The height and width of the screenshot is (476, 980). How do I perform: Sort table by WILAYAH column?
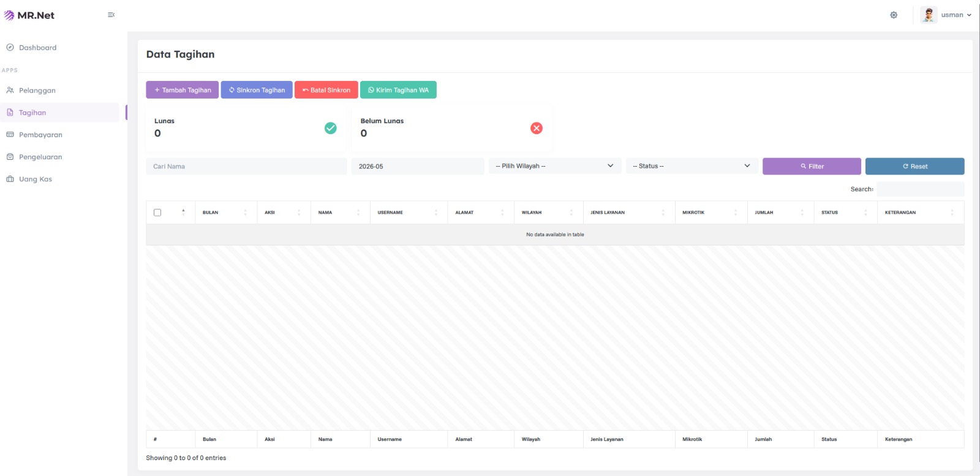(548, 213)
